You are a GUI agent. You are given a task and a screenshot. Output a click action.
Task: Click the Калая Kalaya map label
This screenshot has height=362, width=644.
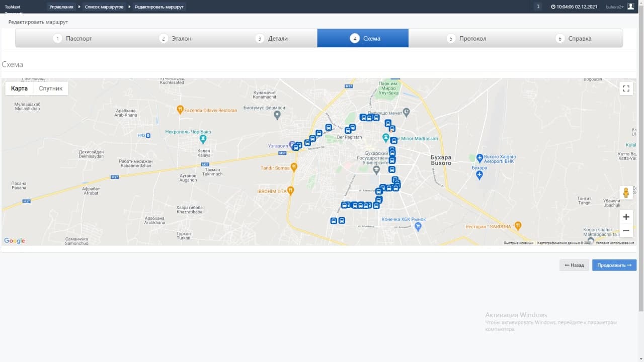[x=203, y=153]
